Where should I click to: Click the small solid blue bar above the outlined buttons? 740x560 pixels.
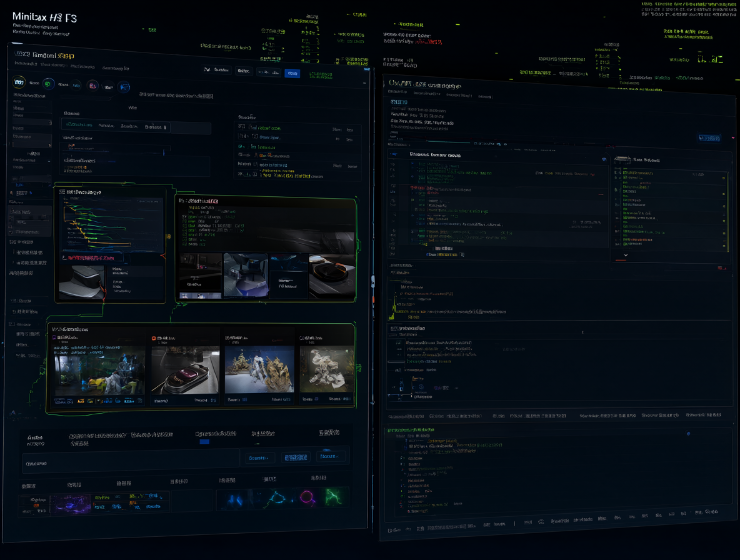click(204, 442)
